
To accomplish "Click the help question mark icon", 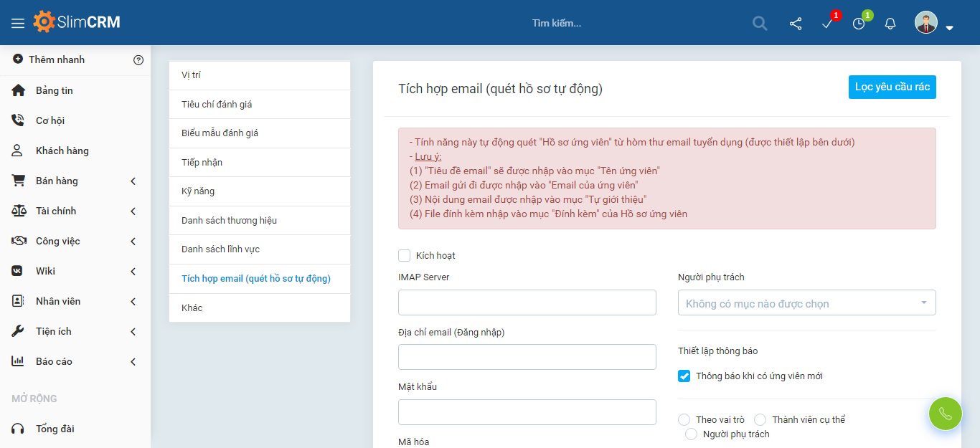I will point(138,60).
